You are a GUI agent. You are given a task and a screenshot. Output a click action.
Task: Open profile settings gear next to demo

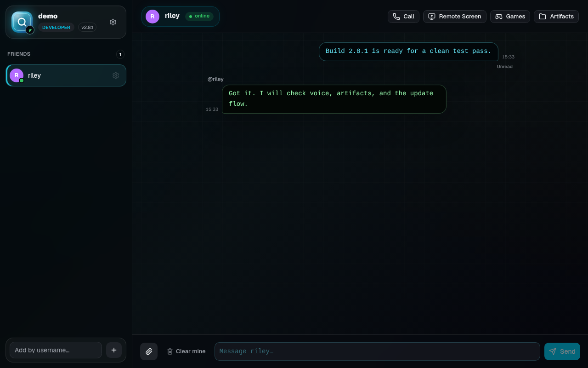pyautogui.click(x=113, y=22)
